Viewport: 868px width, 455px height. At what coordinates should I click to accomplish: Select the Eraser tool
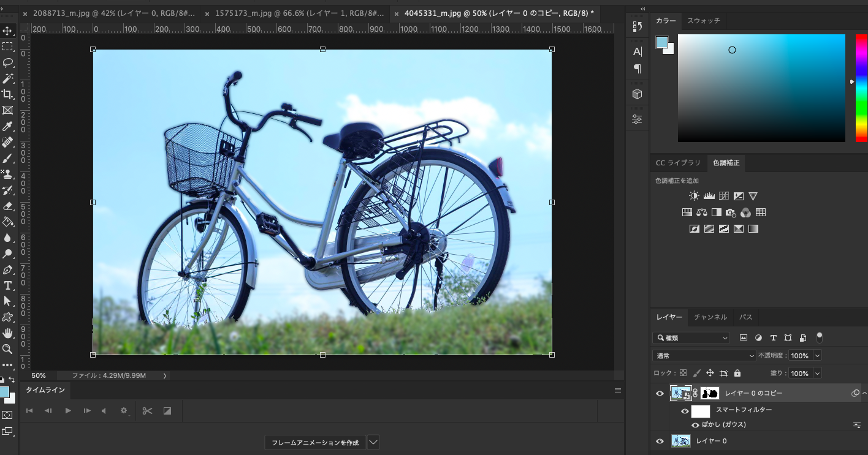coord(7,206)
